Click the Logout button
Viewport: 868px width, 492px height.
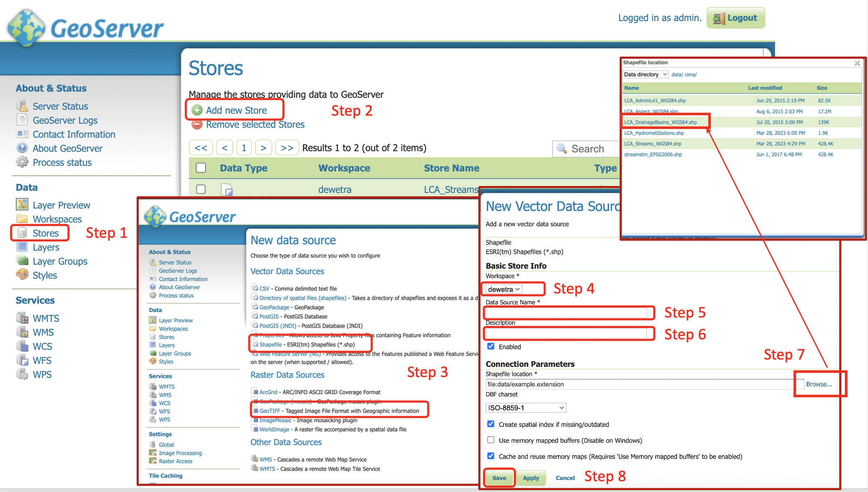[x=736, y=18]
